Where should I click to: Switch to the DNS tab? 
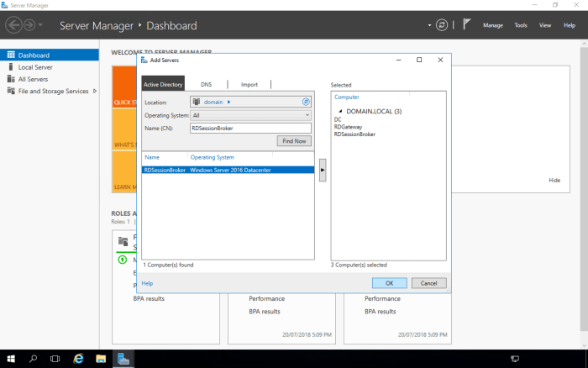coord(206,84)
